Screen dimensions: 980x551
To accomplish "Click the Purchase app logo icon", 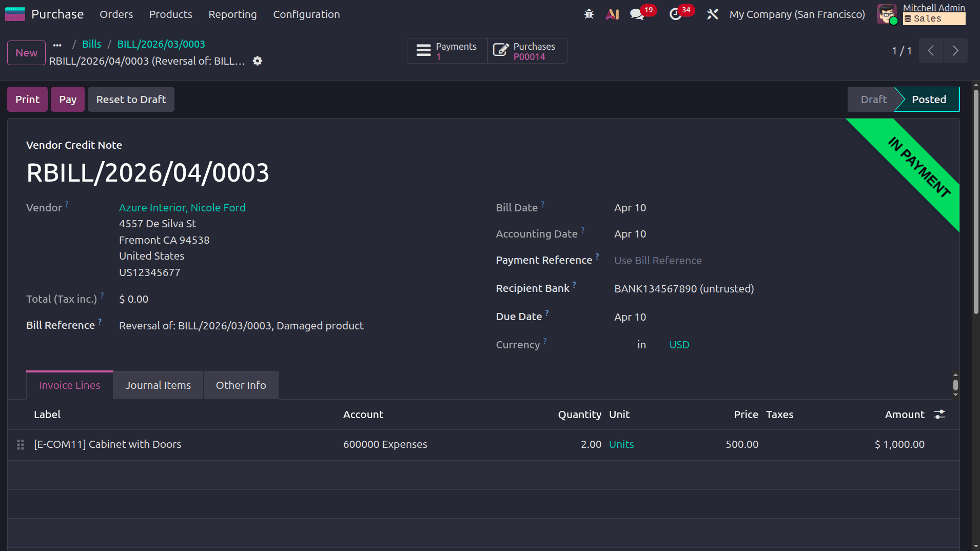I will coord(15,14).
